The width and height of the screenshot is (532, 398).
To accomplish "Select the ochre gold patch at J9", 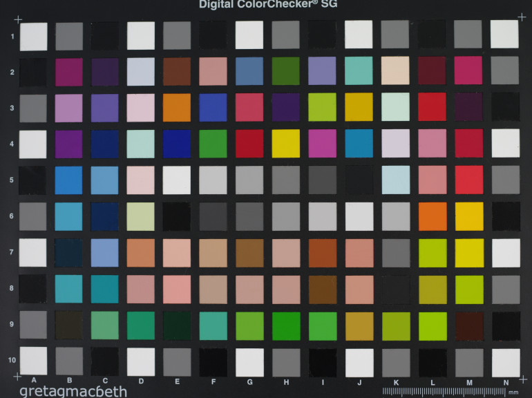I will point(360,326).
